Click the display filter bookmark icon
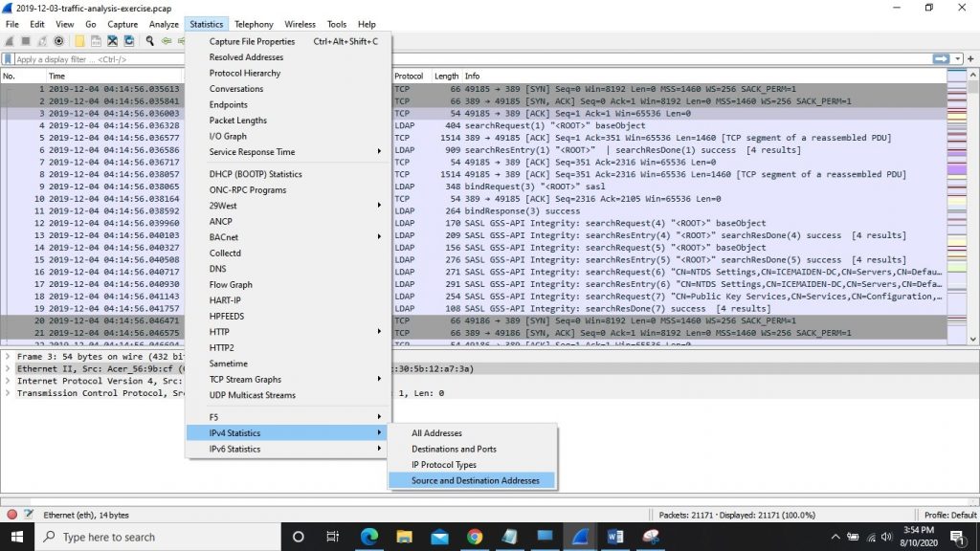980x551 pixels. [8, 59]
